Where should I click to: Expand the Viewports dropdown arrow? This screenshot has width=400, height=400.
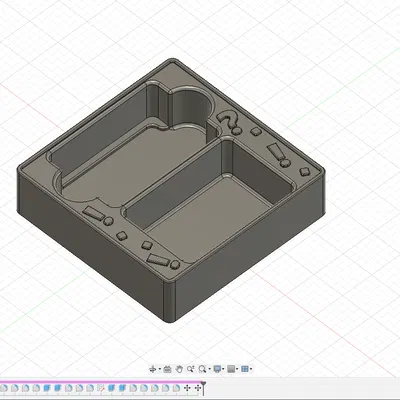coord(251,369)
